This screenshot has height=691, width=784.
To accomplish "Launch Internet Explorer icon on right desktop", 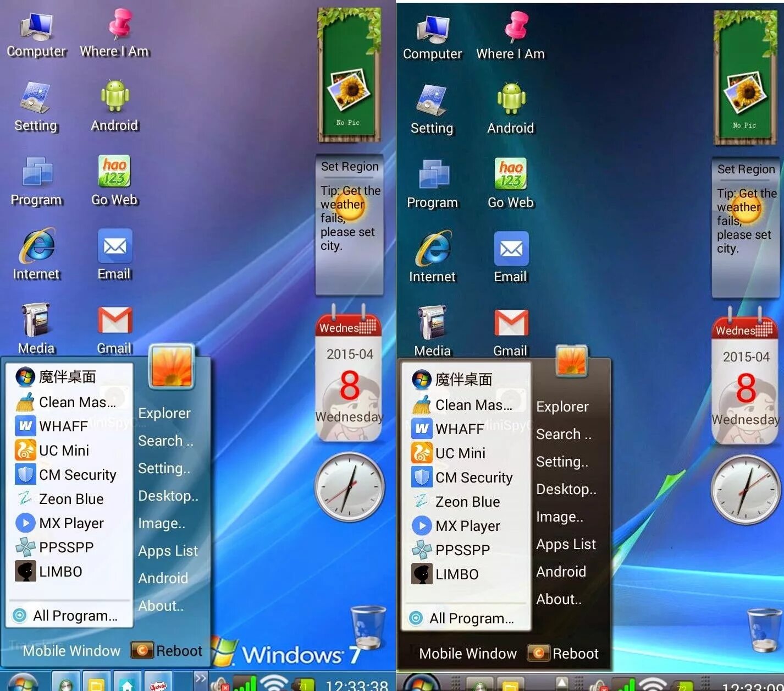I will pos(434,249).
